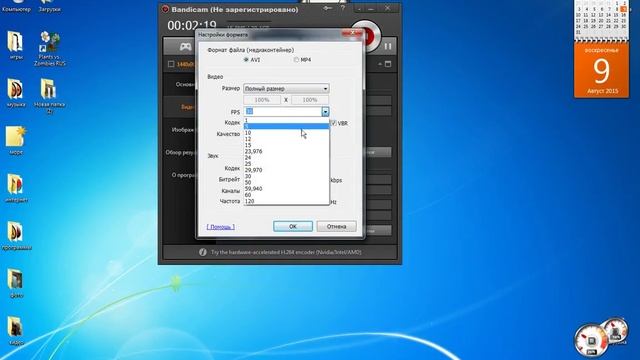Image resolution: width=640 pixels, height=360 pixels.
Task: Select the программы folder on the desktop
Action: (x=16, y=236)
